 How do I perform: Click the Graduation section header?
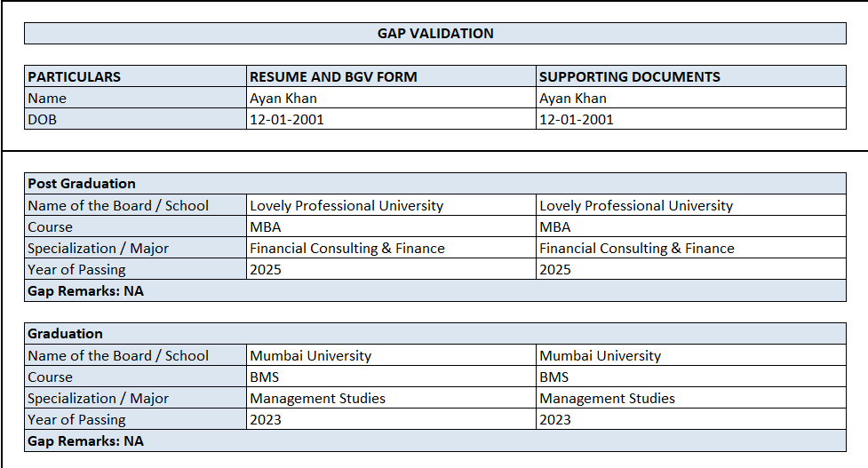[66, 334]
